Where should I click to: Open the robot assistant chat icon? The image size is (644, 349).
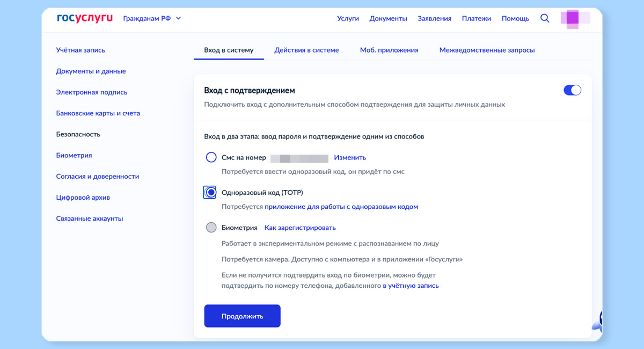tap(597, 321)
